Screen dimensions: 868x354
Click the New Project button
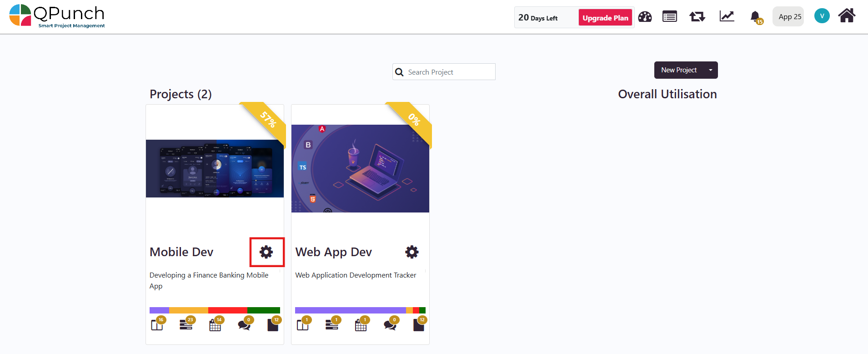679,70
